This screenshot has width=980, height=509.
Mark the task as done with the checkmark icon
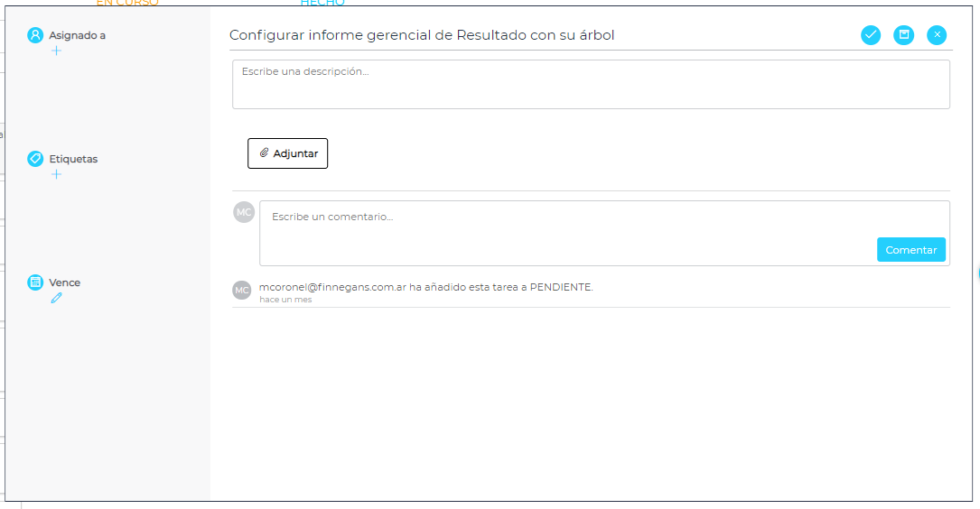[871, 35]
